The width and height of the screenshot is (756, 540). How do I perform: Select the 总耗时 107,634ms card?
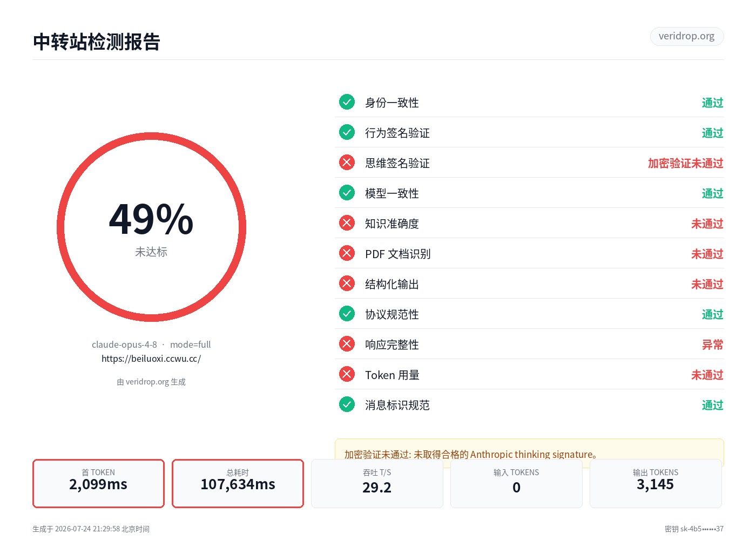(238, 483)
